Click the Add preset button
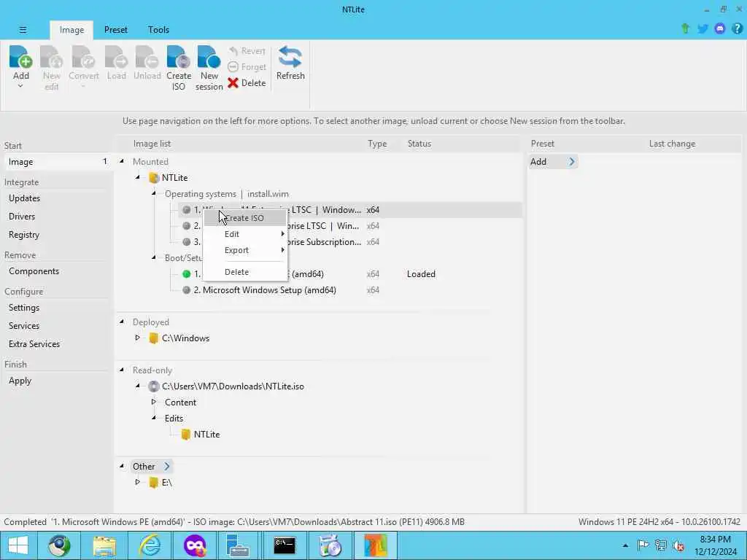 553,162
